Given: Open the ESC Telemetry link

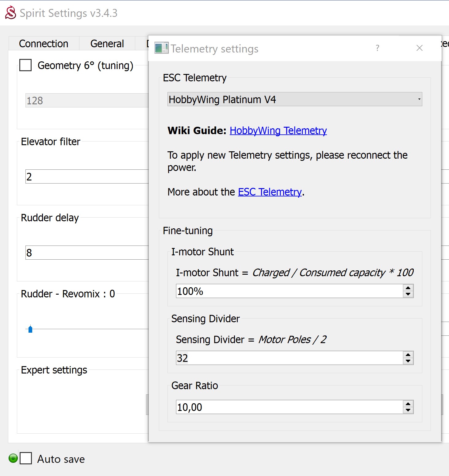Looking at the screenshot, I should 270,192.
